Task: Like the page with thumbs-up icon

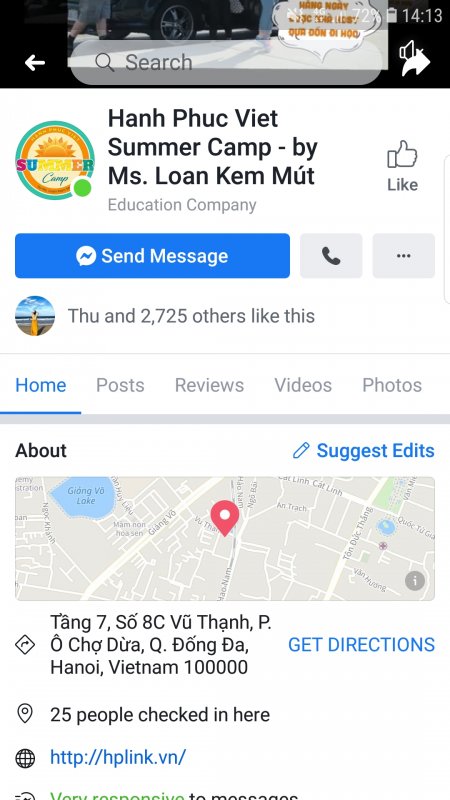Action: click(x=402, y=166)
